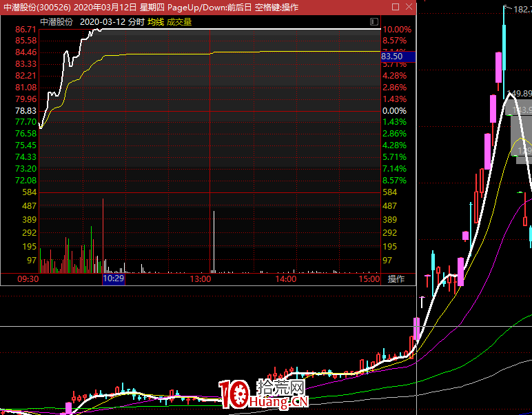Click the 72.08 lowest price axis label

pos(25,181)
